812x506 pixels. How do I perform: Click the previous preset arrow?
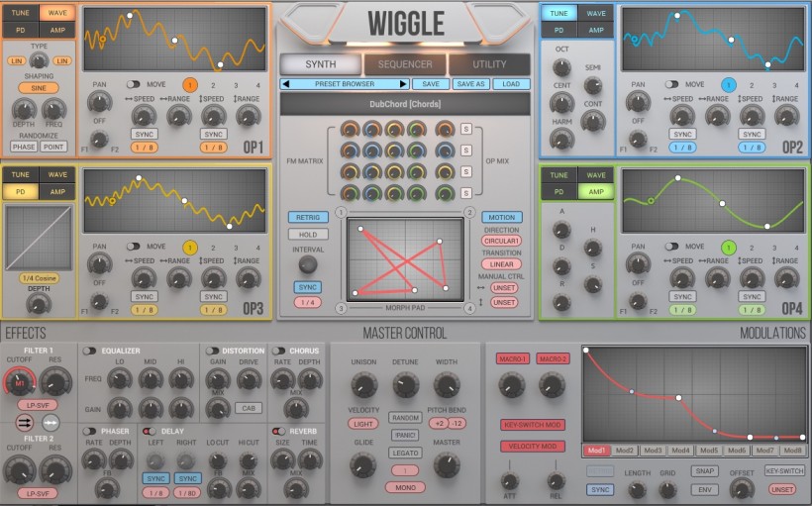click(x=286, y=84)
